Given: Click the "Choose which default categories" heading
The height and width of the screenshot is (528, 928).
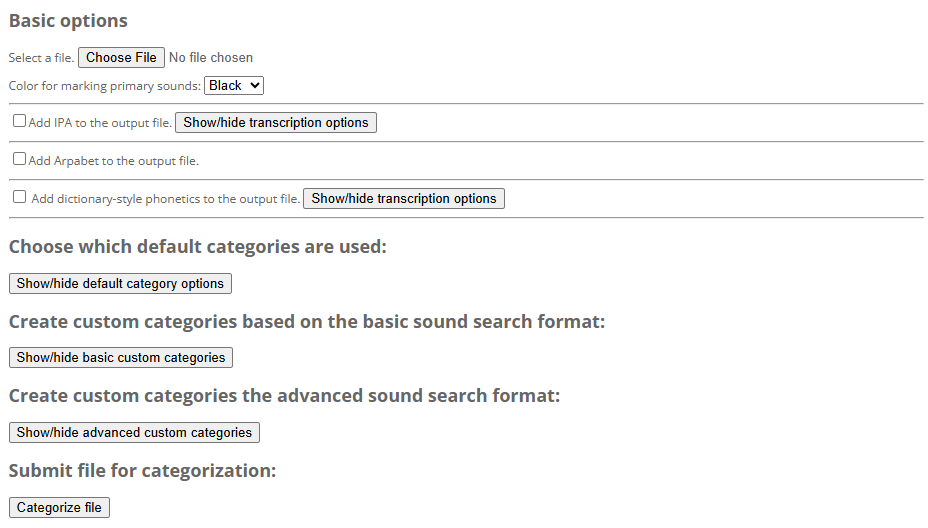Looking at the screenshot, I should (x=197, y=246).
